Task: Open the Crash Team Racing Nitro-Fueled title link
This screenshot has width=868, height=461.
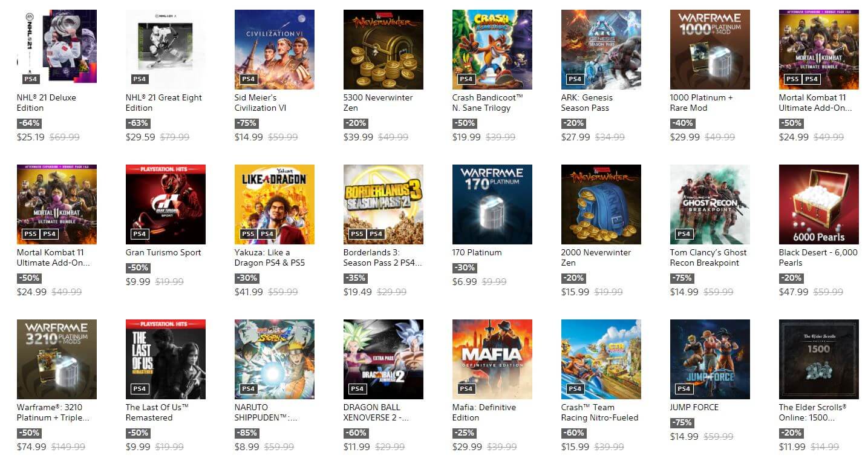Action: pos(599,413)
